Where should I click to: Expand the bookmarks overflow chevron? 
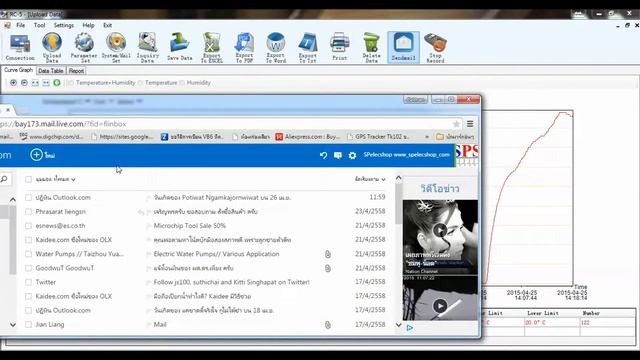427,137
